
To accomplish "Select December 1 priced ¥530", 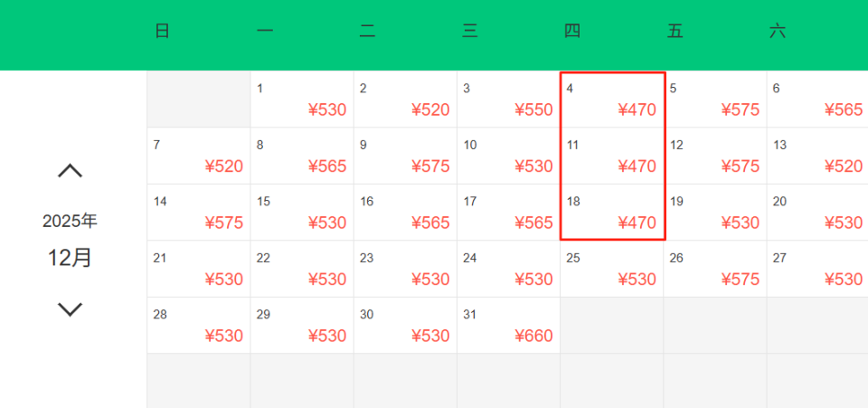I will pos(302,100).
